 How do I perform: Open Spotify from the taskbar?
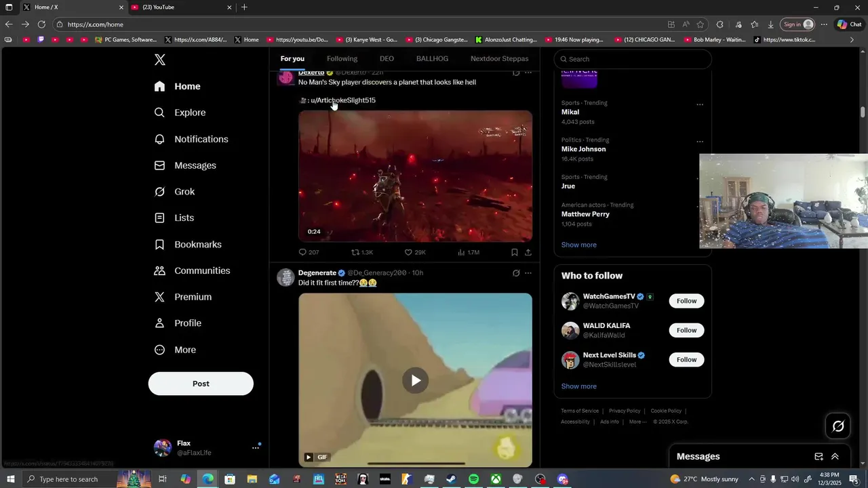(473, 479)
